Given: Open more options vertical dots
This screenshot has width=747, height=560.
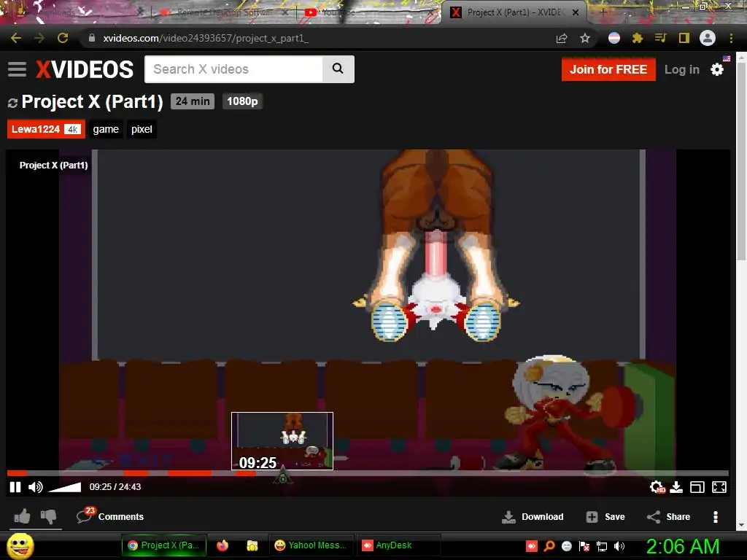Looking at the screenshot, I should pos(716,517).
